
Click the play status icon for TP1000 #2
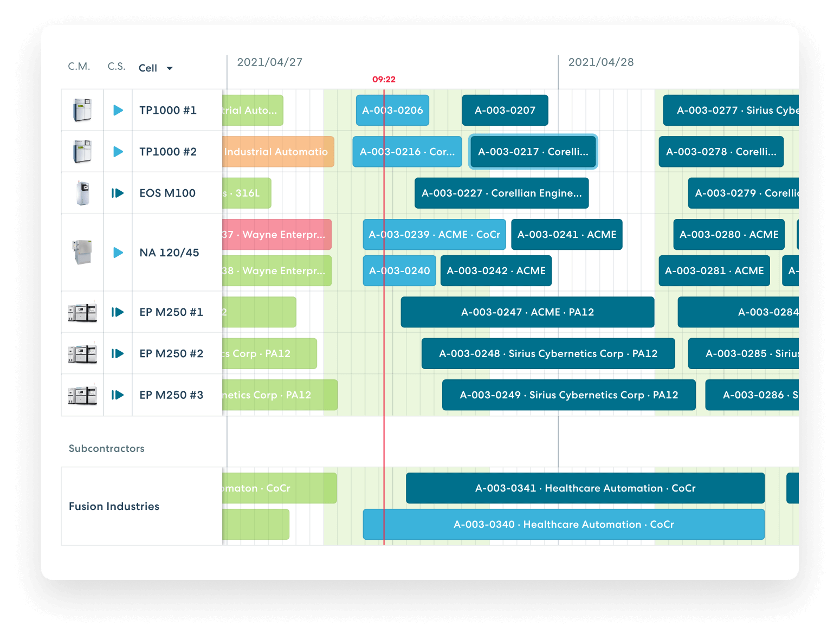pyautogui.click(x=118, y=152)
